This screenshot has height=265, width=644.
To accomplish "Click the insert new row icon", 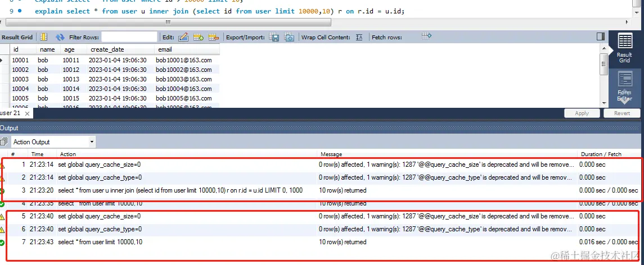I will (199, 37).
